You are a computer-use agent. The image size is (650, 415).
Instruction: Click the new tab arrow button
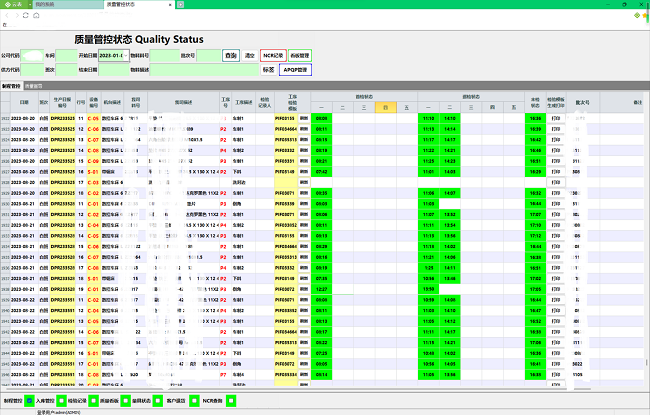180,5
